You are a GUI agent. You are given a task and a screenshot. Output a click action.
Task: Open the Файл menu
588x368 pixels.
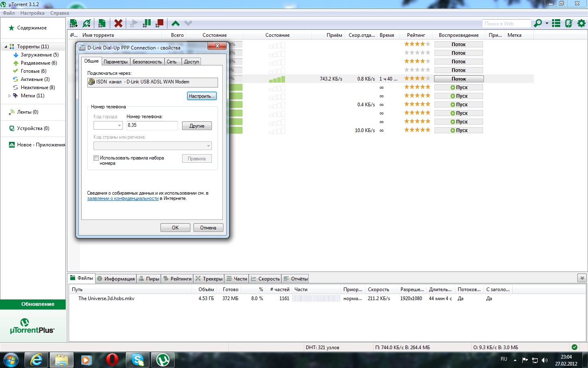tap(9, 13)
